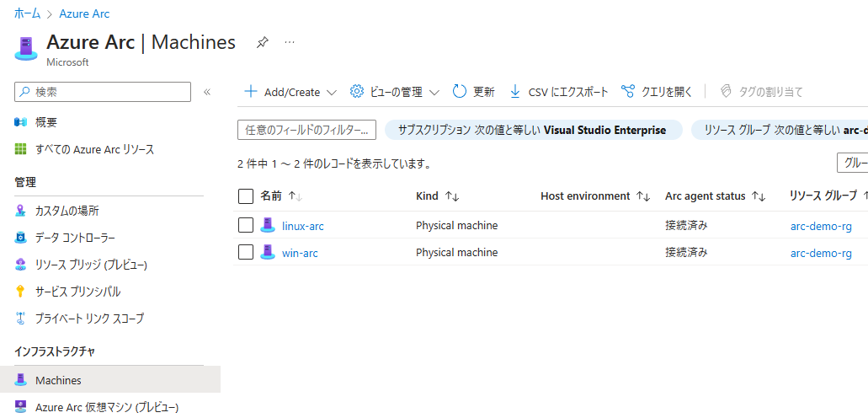Open Azure Arc 仮想マシン (プレビュー)
This screenshot has height=418, width=868.
click(107, 408)
